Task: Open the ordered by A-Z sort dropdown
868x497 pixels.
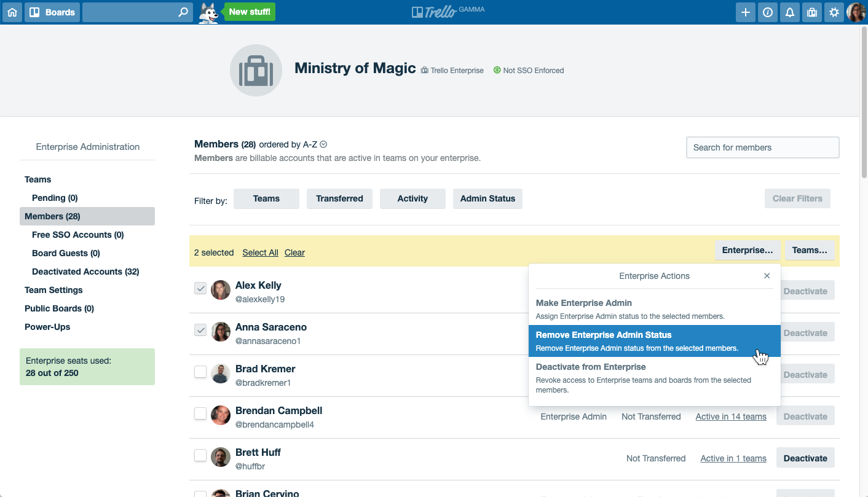Action: 293,144
